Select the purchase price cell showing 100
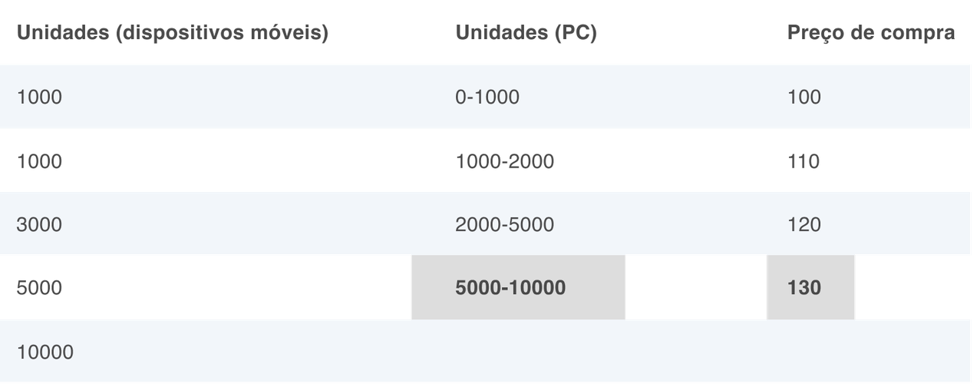The image size is (980, 384). (804, 98)
